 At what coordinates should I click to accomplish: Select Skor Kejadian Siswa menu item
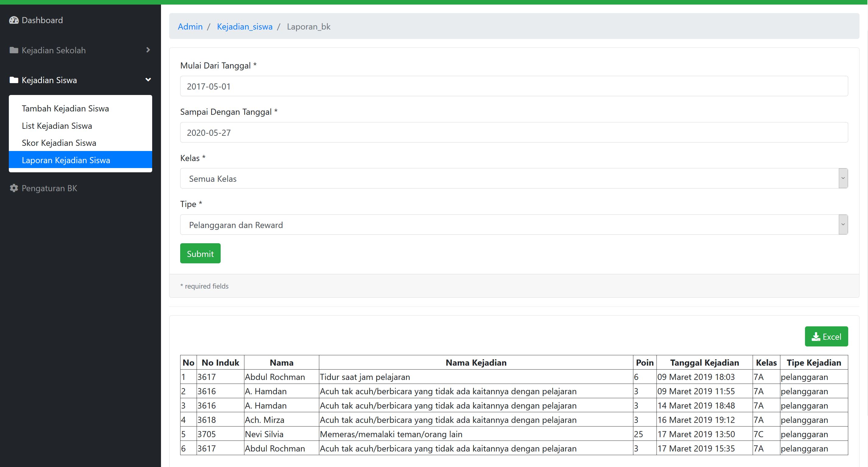(x=80, y=143)
